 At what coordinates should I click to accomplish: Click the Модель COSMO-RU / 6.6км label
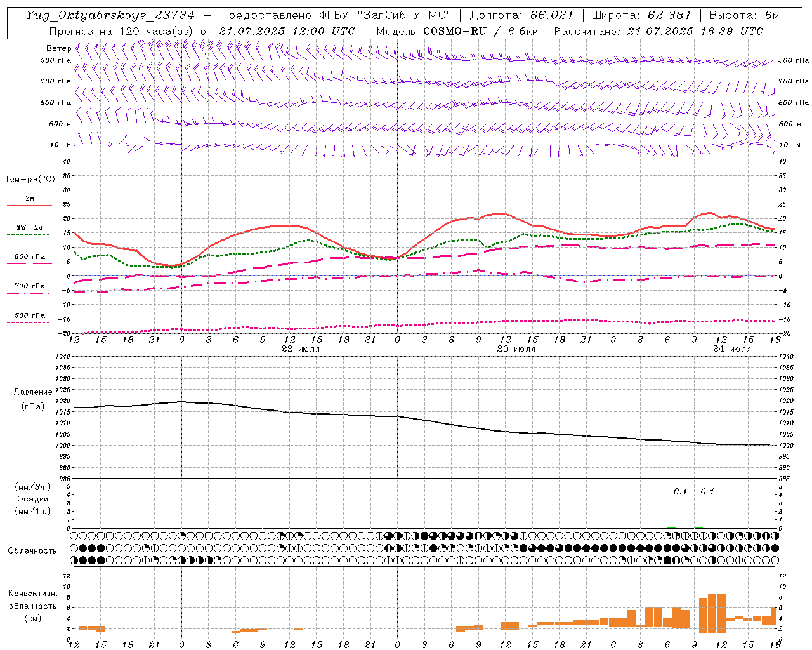point(457,31)
